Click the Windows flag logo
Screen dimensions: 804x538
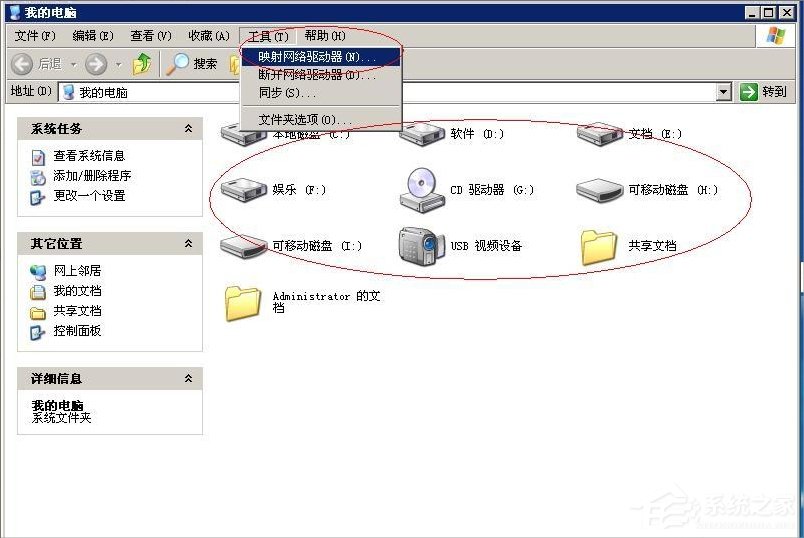776,36
